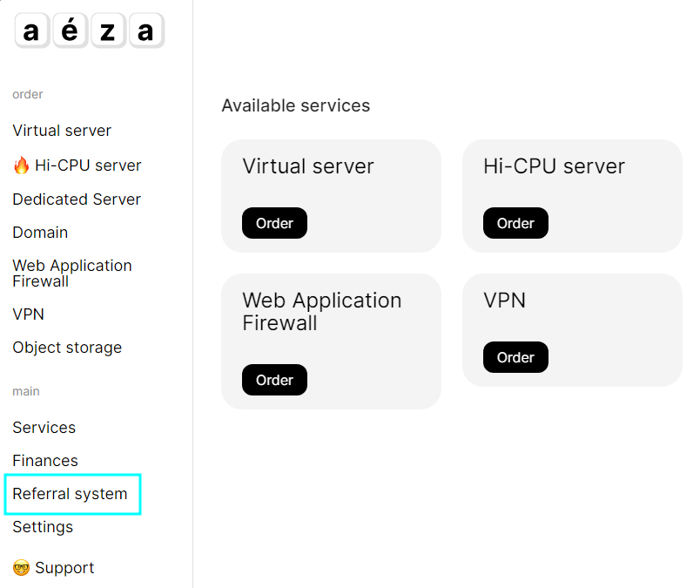Click the Virtual server card title
The image size is (700, 588).
point(308,166)
